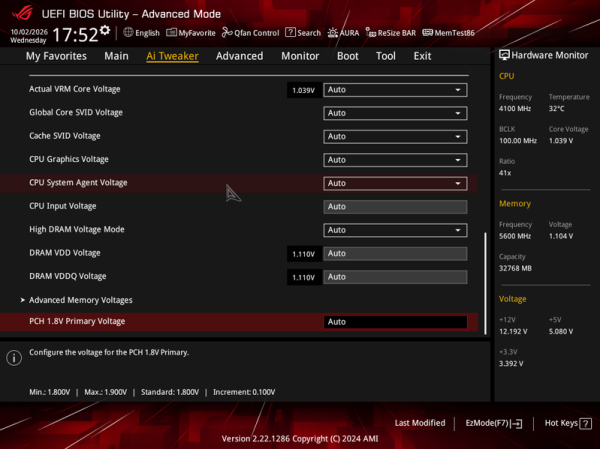Open CPU System Agent Voltage dropdown
The width and height of the screenshot is (600, 449).
click(x=395, y=183)
